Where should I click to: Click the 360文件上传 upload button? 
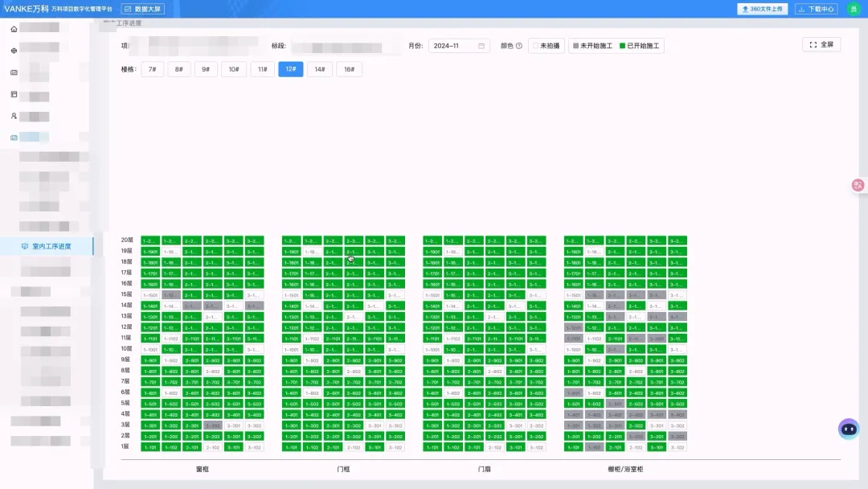tap(764, 9)
